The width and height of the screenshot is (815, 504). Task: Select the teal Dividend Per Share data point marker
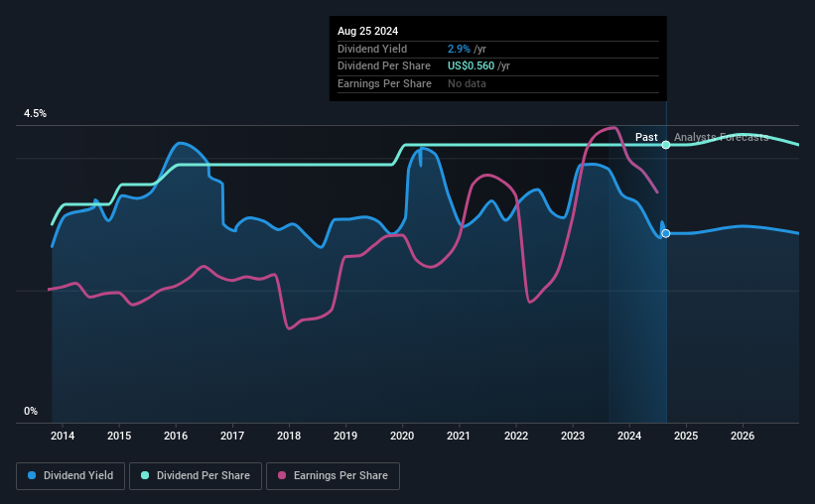coord(666,145)
